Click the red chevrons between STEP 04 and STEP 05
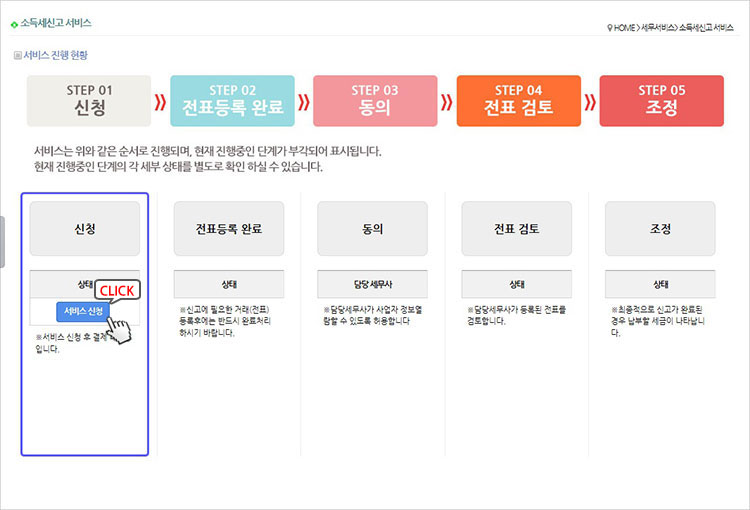 590,101
